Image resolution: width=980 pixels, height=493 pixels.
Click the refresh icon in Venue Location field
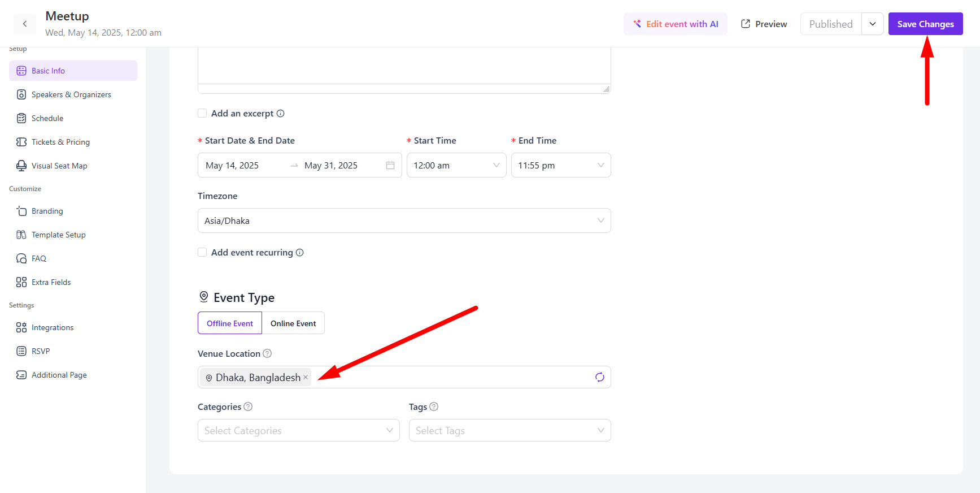pyautogui.click(x=600, y=377)
